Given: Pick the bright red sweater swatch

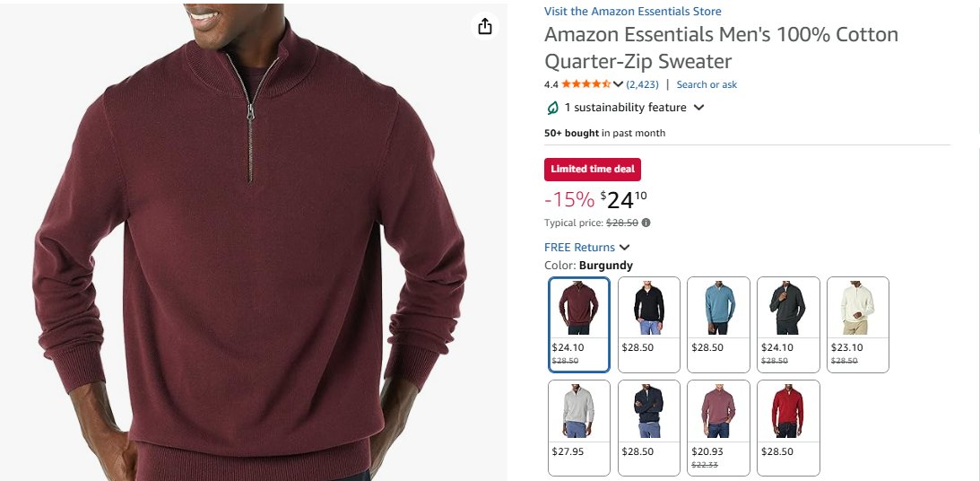Looking at the screenshot, I should (x=787, y=427).
